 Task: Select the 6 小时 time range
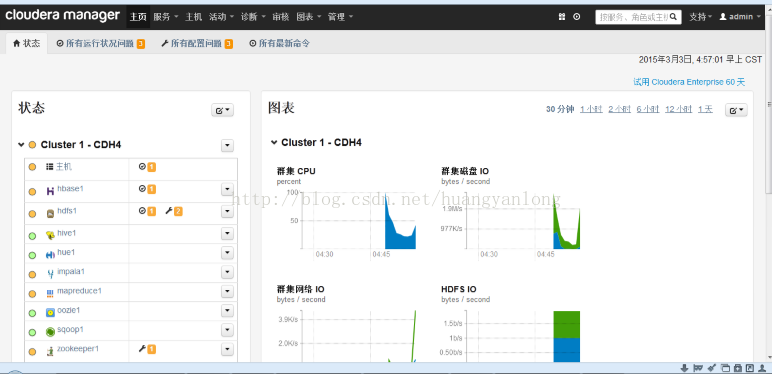[x=647, y=109]
